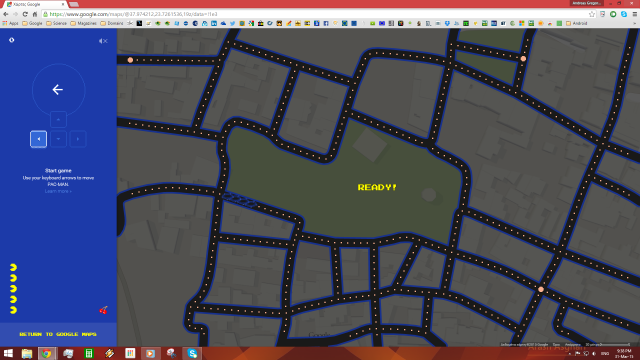Click the browser reload button
This screenshot has height=360, width=640.
pyautogui.click(x=25, y=14)
